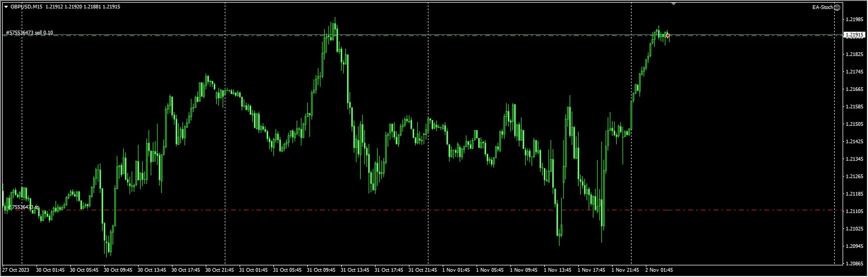
Task: Click the 1.21985 price scale label
Action: 854,20
